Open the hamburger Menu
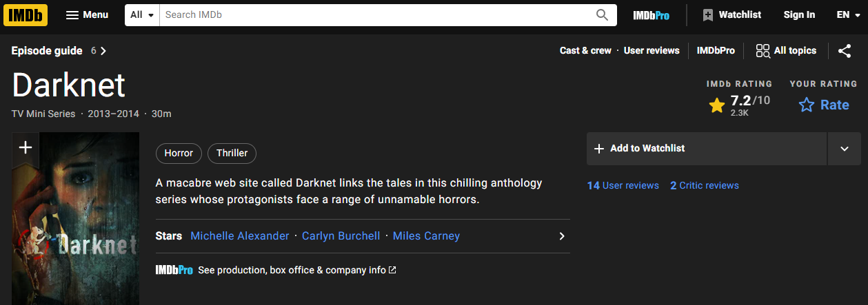 point(87,14)
